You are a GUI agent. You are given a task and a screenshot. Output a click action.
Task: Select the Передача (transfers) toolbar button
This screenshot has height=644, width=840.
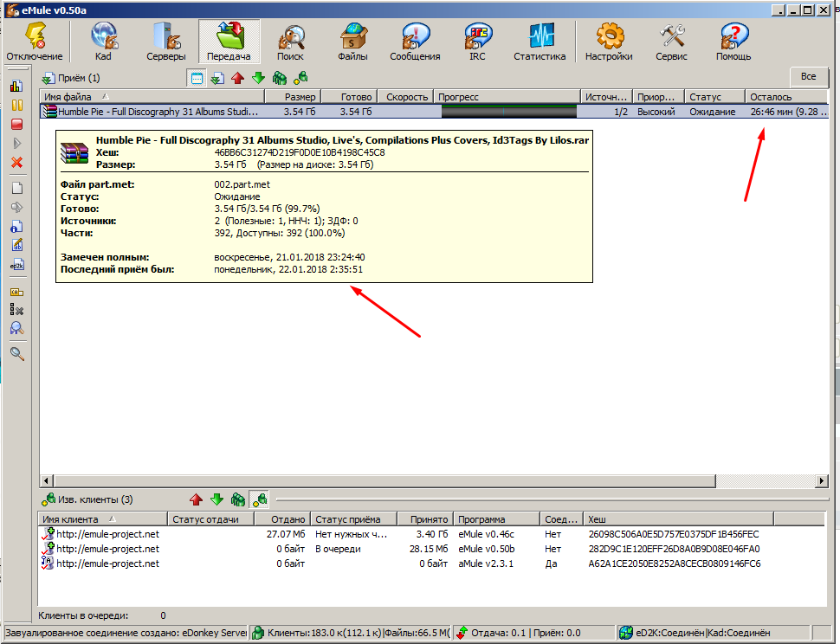[229, 42]
